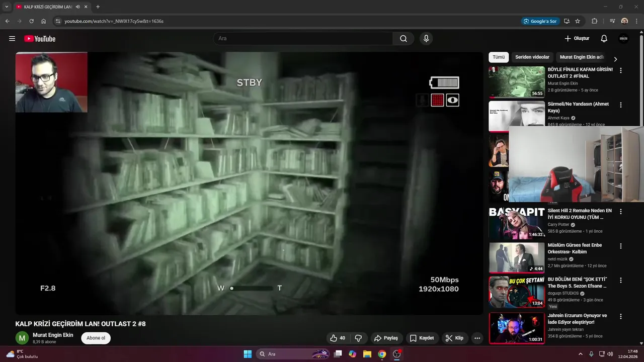Open BU BÖLÜM BENİ ŞOK ETTİ video title
Screen dimensions: 644x362
click(x=577, y=283)
